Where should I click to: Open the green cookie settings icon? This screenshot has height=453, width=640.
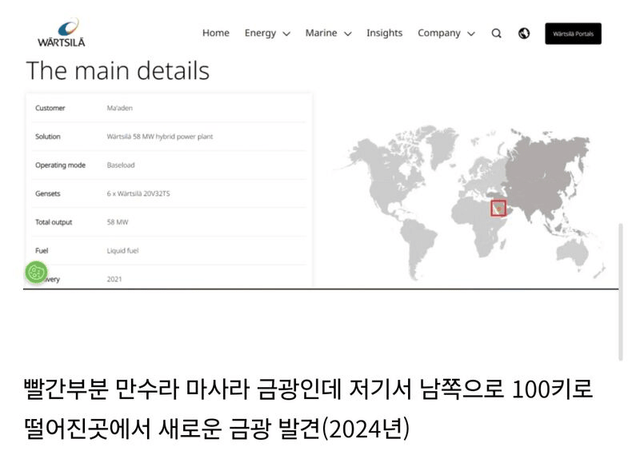click(36, 272)
